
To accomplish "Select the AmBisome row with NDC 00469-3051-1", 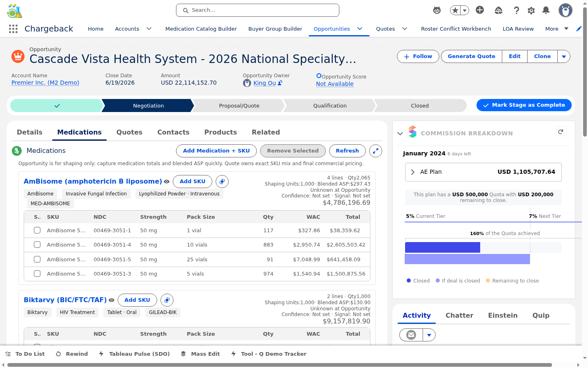I will (x=37, y=230).
